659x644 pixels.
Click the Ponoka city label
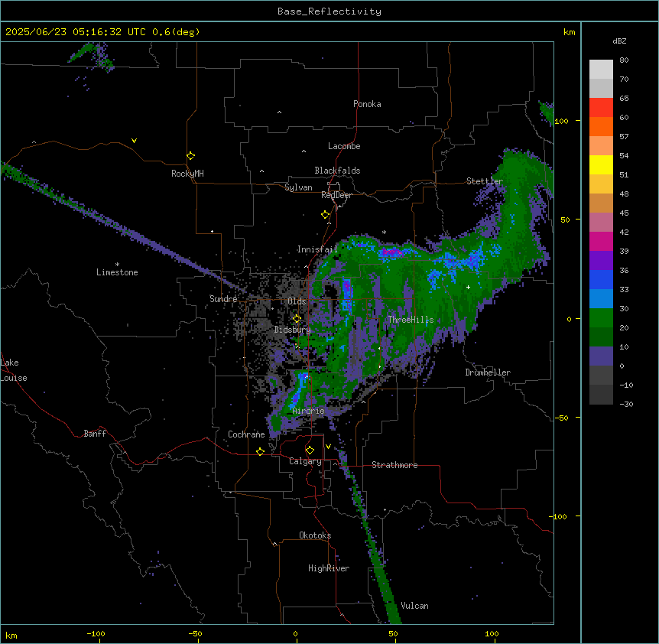coord(367,104)
